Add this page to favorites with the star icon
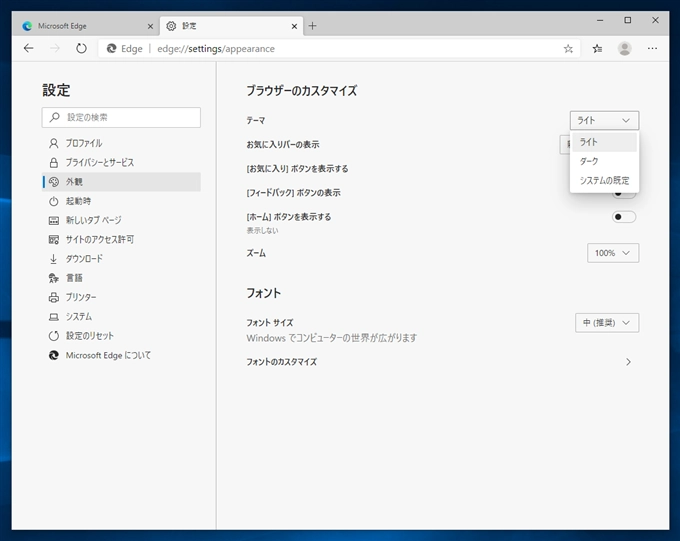This screenshot has width=680, height=541. click(x=568, y=49)
